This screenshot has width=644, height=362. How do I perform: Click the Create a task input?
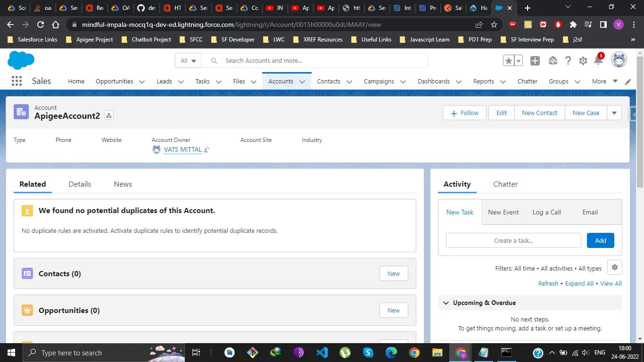tap(513, 240)
